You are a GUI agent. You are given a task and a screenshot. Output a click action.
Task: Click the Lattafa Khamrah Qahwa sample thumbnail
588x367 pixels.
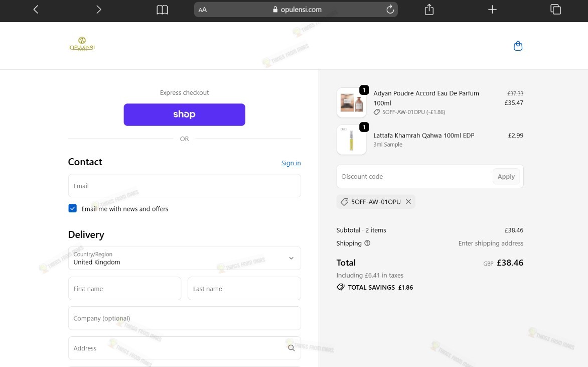(x=351, y=140)
